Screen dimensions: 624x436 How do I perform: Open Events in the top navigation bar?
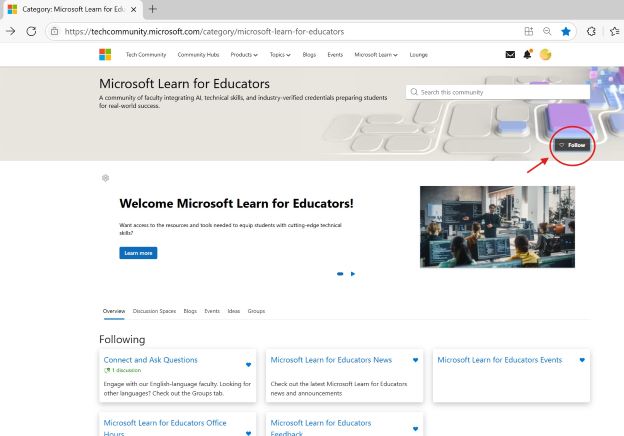pos(335,55)
